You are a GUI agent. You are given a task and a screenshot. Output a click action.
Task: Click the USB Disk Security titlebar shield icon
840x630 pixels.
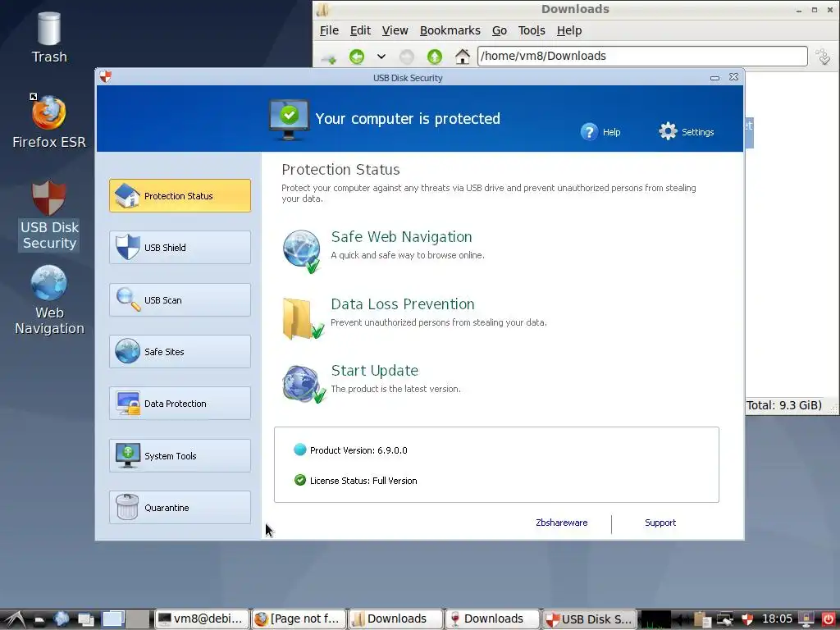pos(106,77)
